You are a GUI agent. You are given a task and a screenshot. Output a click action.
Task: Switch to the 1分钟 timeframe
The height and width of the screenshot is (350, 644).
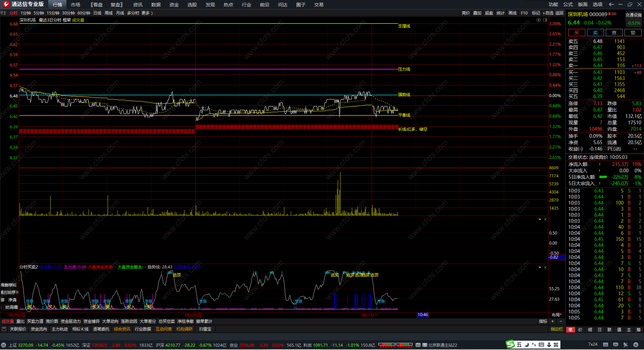click(x=25, y=13)
